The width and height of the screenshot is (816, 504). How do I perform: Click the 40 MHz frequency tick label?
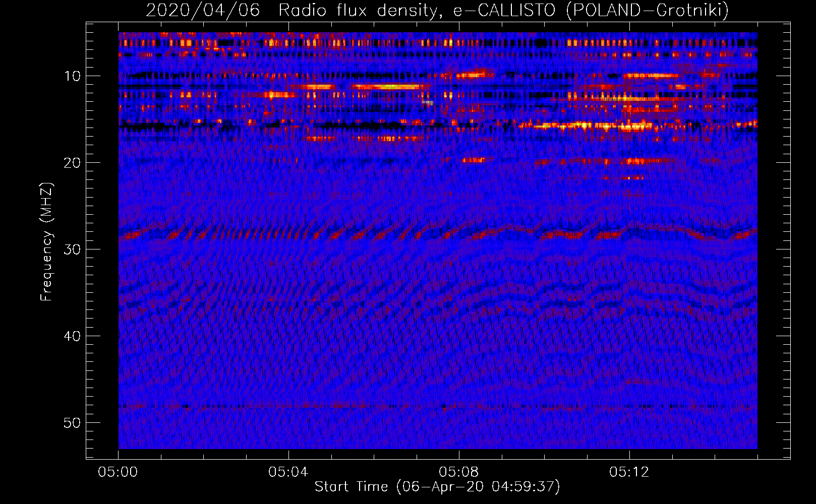click(73, 336)
